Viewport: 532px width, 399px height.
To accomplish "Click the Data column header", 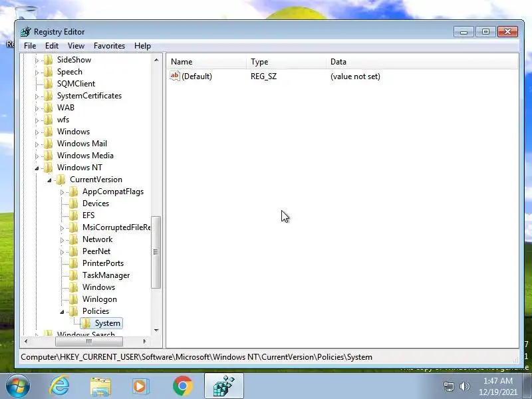I will pyautogui.click(x=422, y=62).
